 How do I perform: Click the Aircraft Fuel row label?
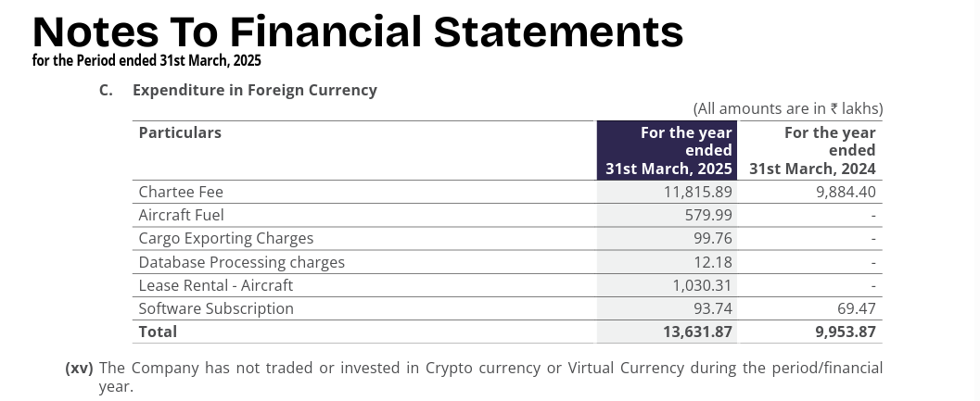(x=180, y=215)
